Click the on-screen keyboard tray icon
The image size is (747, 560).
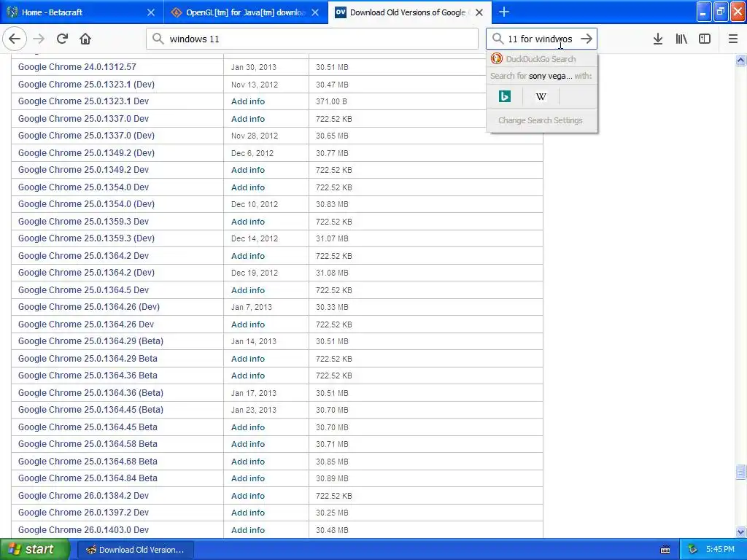click(665, 550)
